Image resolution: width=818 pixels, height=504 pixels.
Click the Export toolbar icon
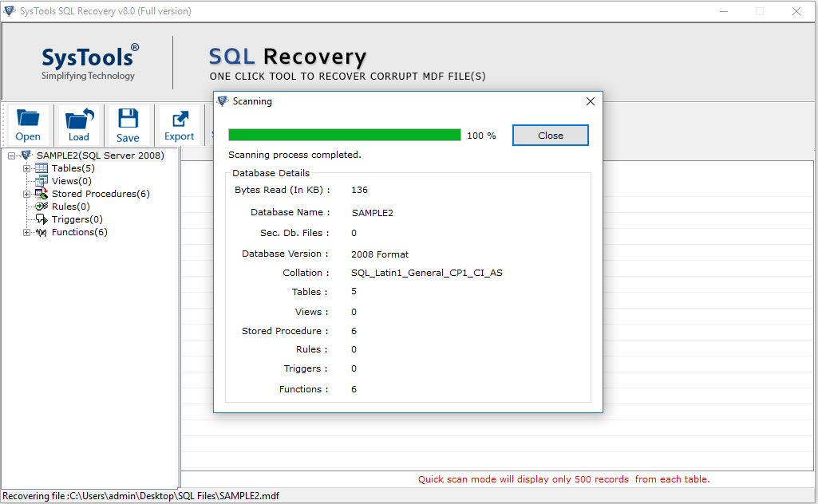[x=180, y=119]
